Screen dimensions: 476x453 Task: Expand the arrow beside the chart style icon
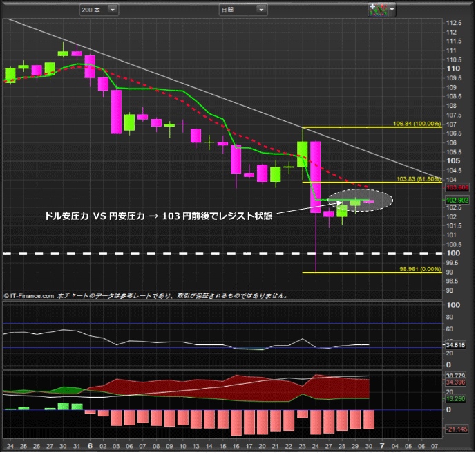click(392, 10)
